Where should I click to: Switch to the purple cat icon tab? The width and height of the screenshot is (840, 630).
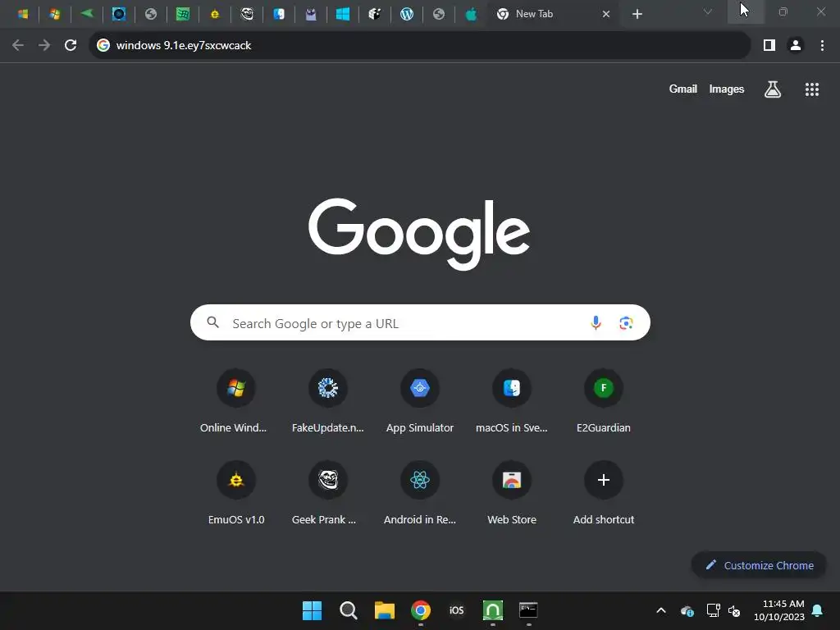tap(311, 14)
